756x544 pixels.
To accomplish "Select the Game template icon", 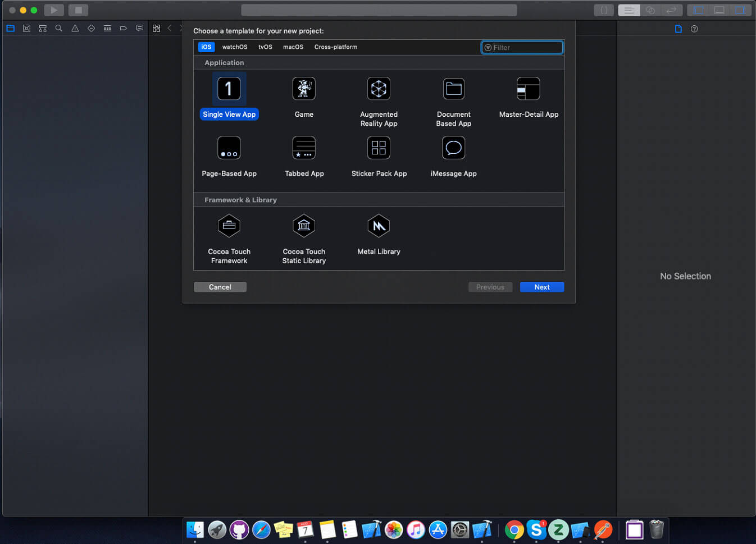I will click(x=304, y=89).
